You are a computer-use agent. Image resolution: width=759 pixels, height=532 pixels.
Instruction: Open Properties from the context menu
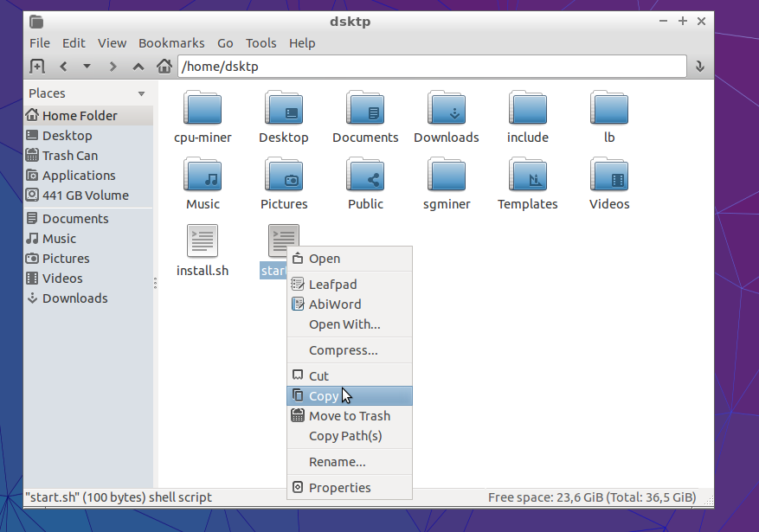339,488
